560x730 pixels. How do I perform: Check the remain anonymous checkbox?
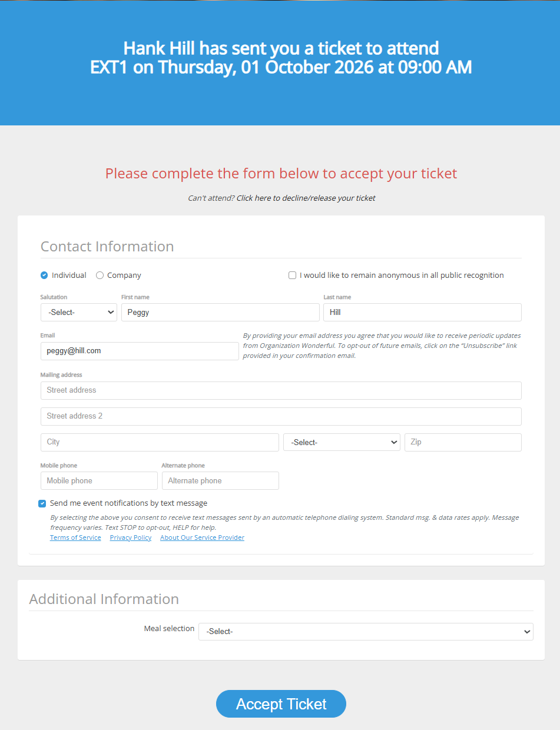(x=292, y=275)
